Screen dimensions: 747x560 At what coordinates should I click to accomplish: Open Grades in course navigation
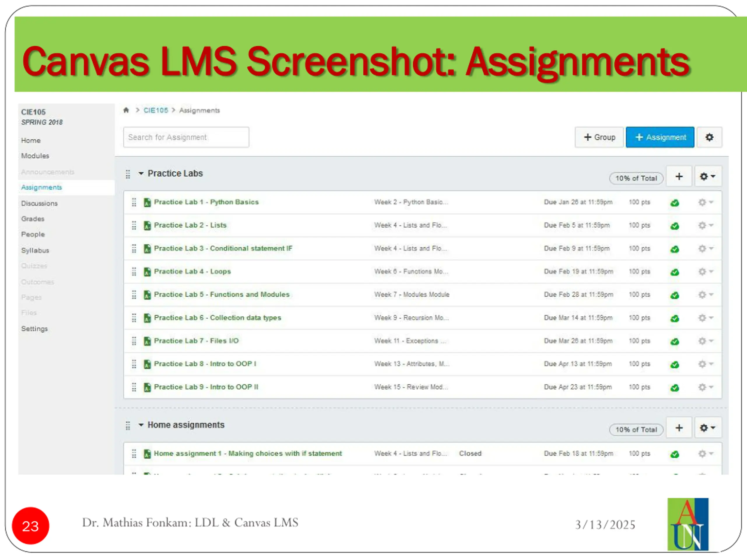point(33,219)
